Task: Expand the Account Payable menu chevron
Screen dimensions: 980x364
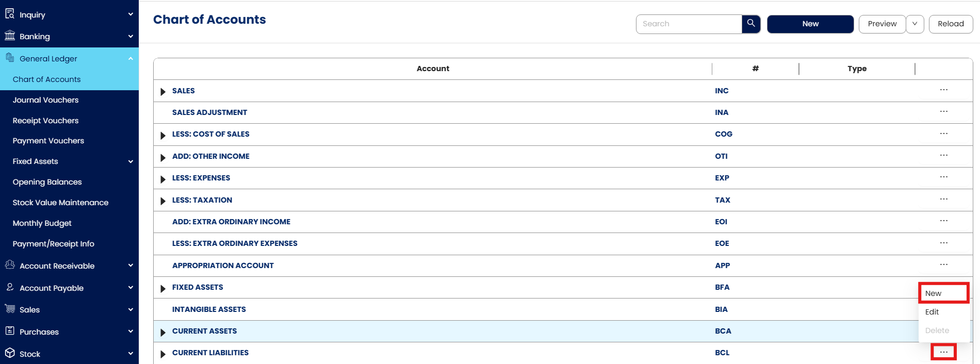Action: pyautogui.click(x=130, y=288)
